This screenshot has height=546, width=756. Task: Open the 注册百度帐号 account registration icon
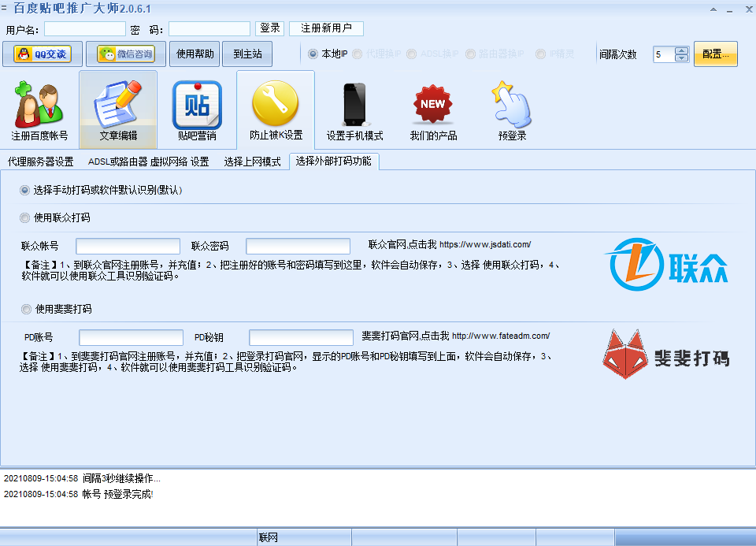[39, 110]
